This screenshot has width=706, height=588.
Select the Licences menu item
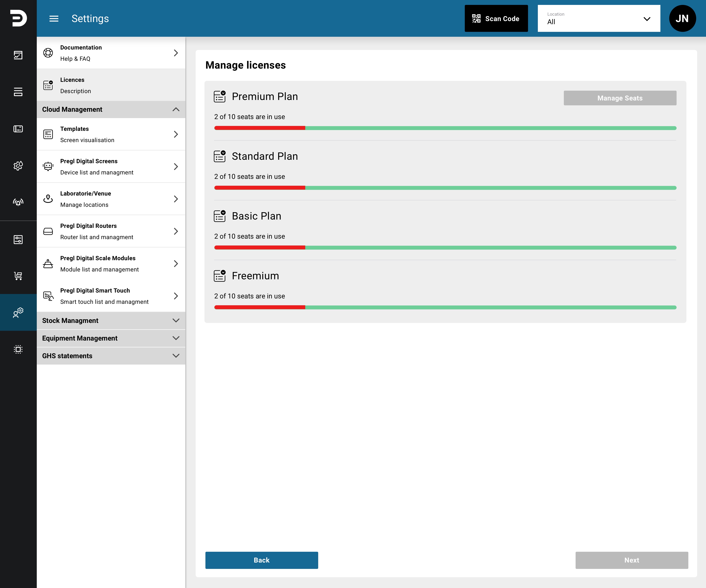tap(111, 85)
